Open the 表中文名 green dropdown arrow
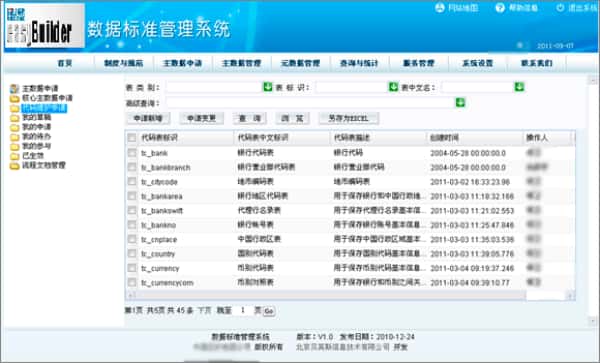Viewport: 600px width, 363px height. 519,87
